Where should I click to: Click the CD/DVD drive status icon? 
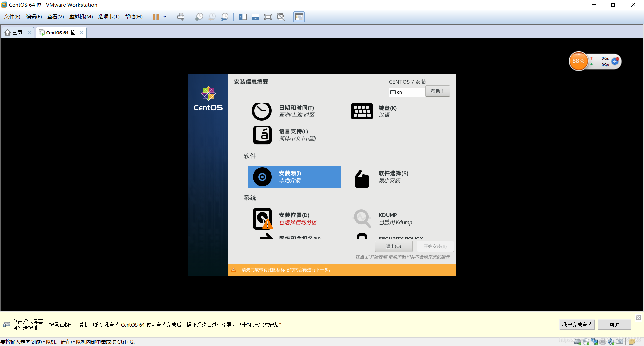[586, 342]
